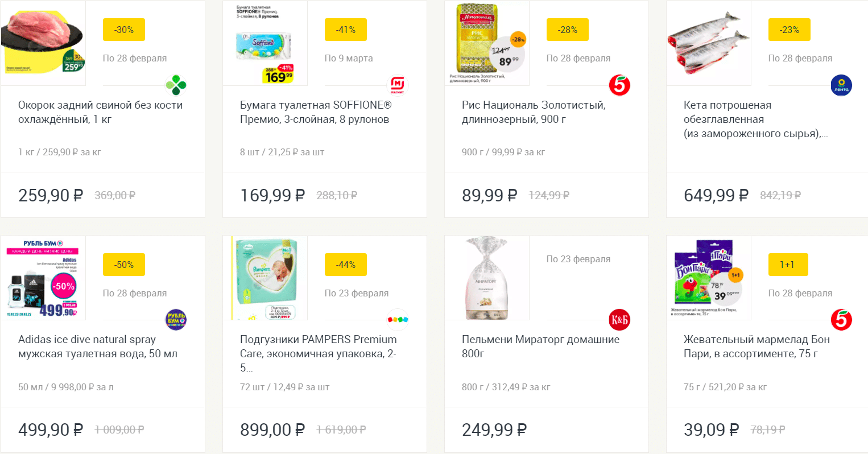The width and height of the screenshot is (868, 454).
Task: Open the Мираторг пельмени product image
Action: click(487, 278)
